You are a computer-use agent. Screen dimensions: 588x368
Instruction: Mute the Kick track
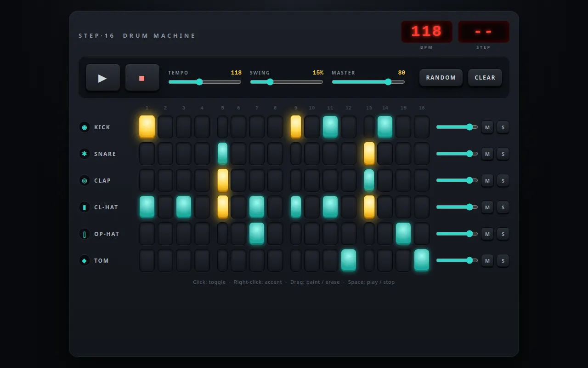pyautogui.click(x=487, y=127)
